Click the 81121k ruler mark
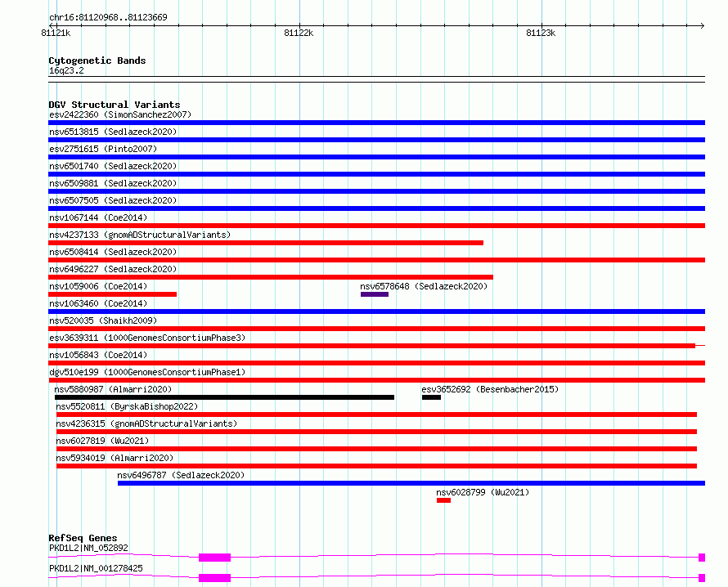This screenshot has height=587, width=728. 56,33
